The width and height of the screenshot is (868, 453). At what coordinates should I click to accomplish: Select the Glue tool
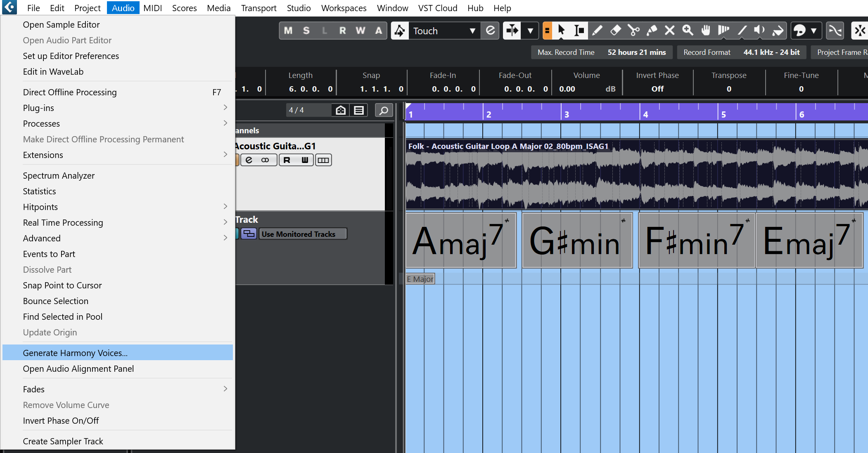click(x=652, y=31)
